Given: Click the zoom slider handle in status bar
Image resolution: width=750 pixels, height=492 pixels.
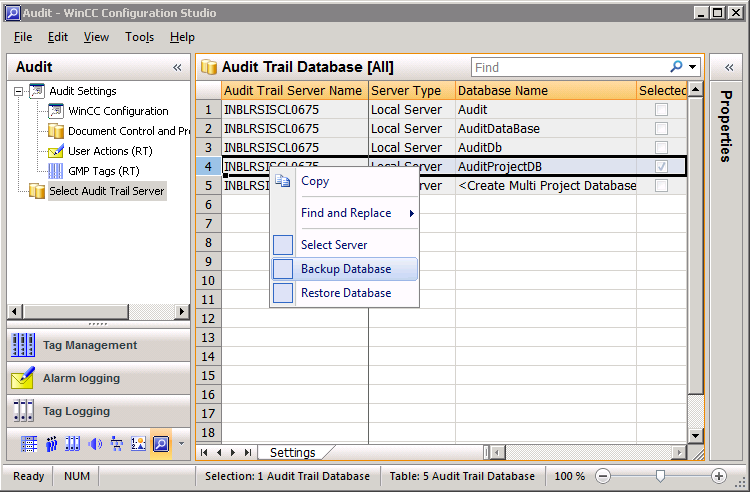Looking at the screenshot, I should pyautogui.click(x=660, y=476).
